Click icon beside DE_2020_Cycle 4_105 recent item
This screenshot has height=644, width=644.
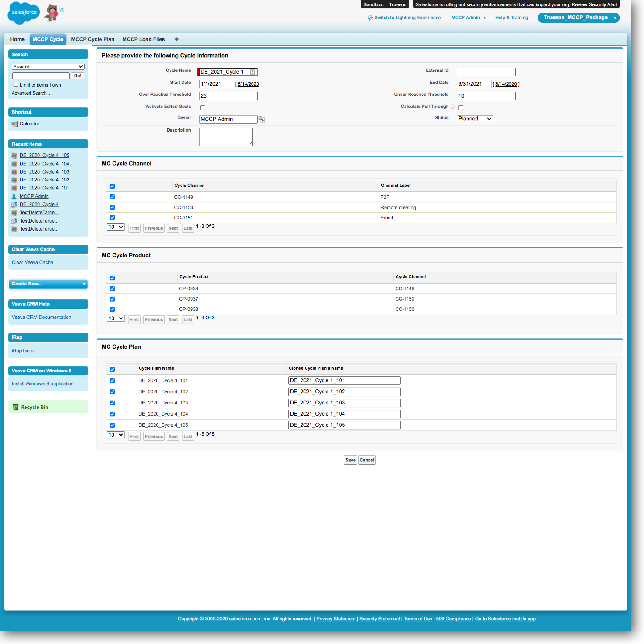(x=14, y=156)
